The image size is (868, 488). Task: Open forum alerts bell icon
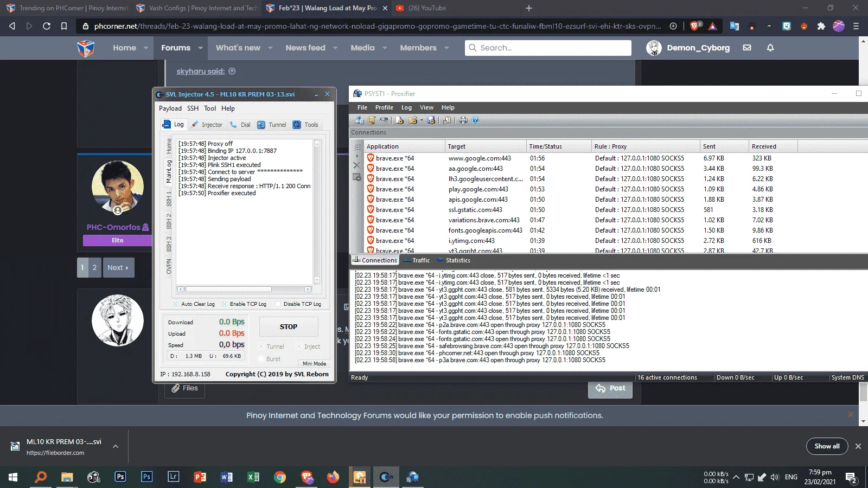770,48
